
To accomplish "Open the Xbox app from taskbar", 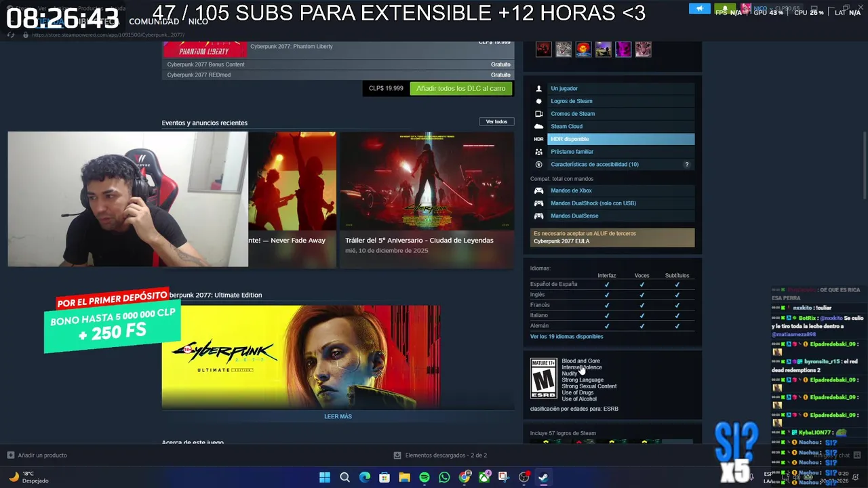I will tap(484, 477).
